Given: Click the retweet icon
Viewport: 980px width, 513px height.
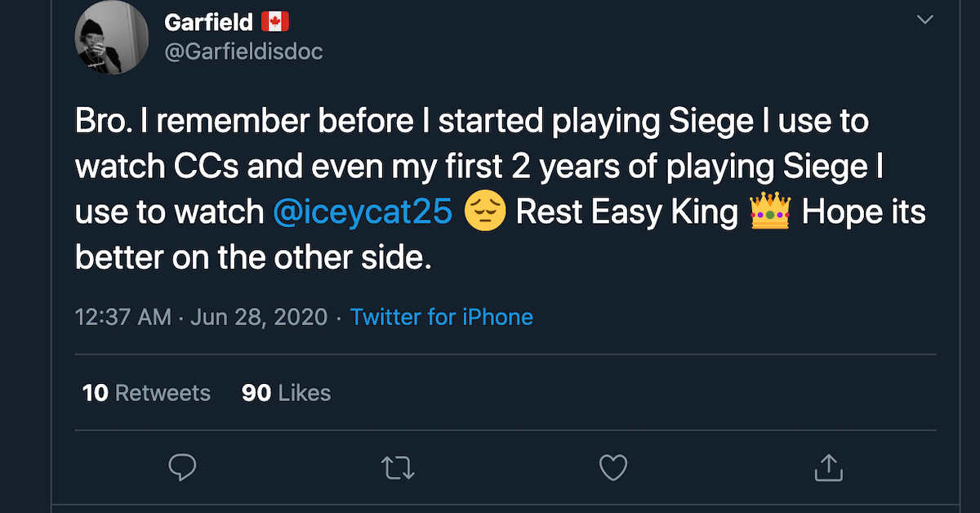Looking at the screenshot, I should pyautogui.click(x=398, y=467).
